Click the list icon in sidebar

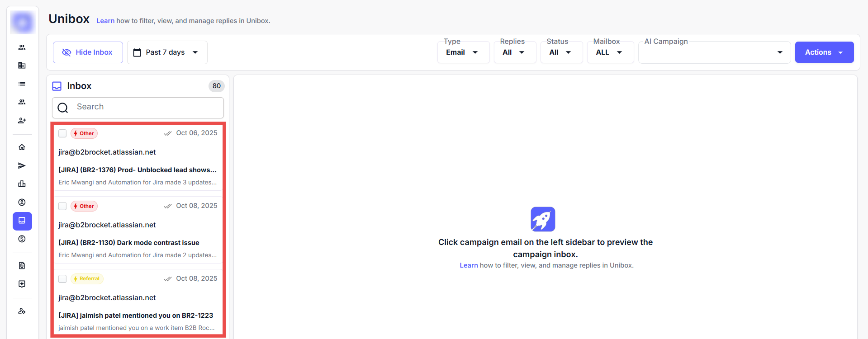[22, 84]
